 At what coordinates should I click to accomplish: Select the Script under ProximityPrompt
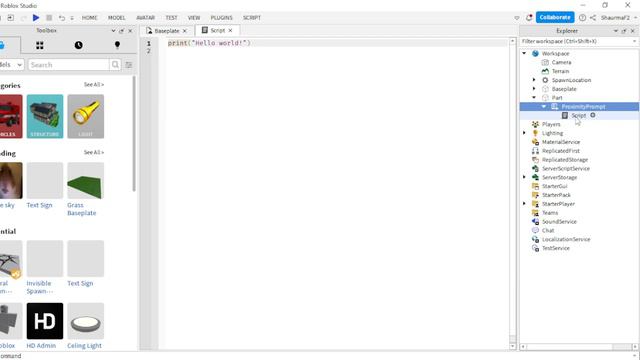[578, 116]
